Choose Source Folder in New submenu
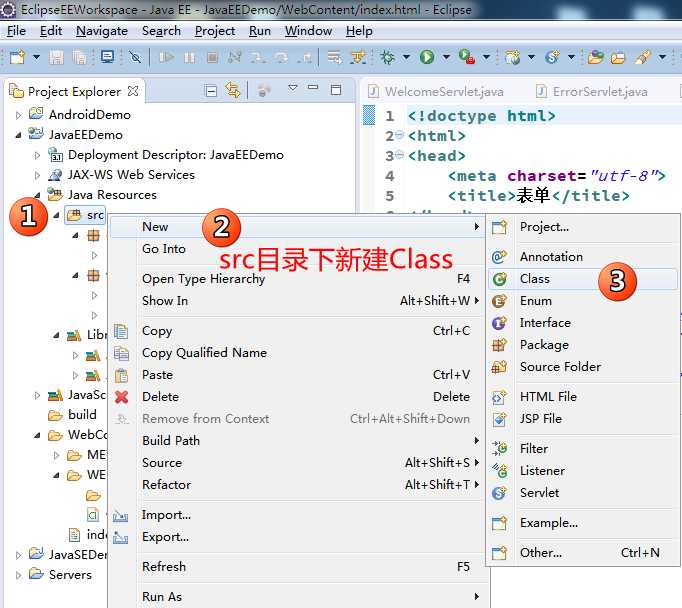This screenshot has height=608, width=682. pyautogui.click(x=583, y=367)
